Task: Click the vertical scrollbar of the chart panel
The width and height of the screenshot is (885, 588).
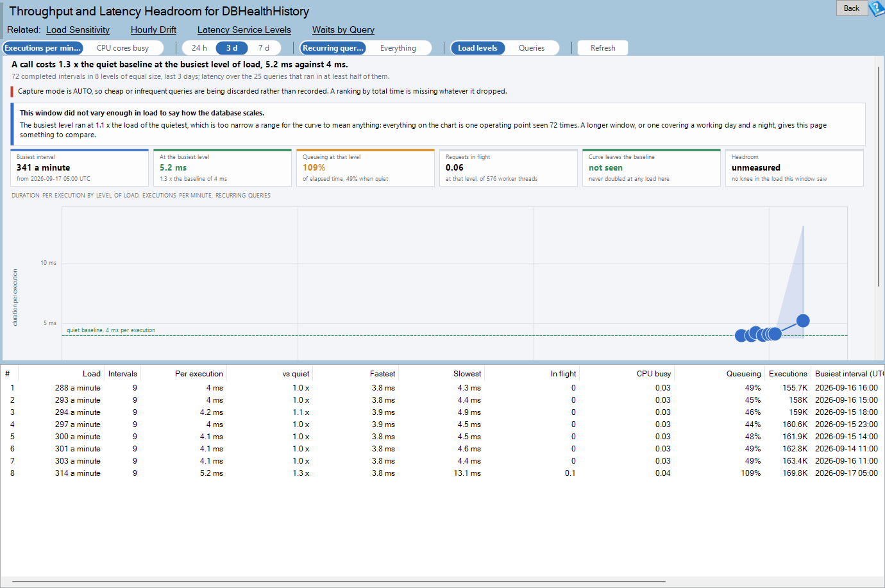Action: tap(879, 176)
